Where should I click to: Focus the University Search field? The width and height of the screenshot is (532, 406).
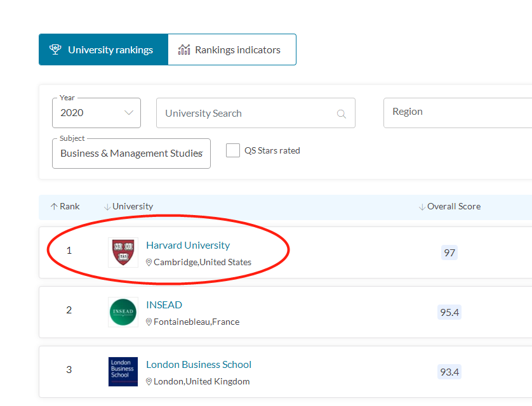coord(248,114)
